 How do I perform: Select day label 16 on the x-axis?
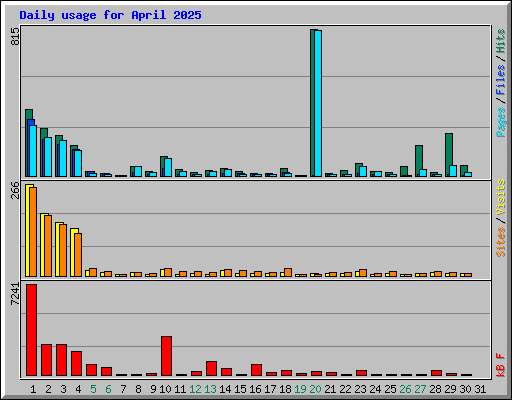[x=255, y=389]
